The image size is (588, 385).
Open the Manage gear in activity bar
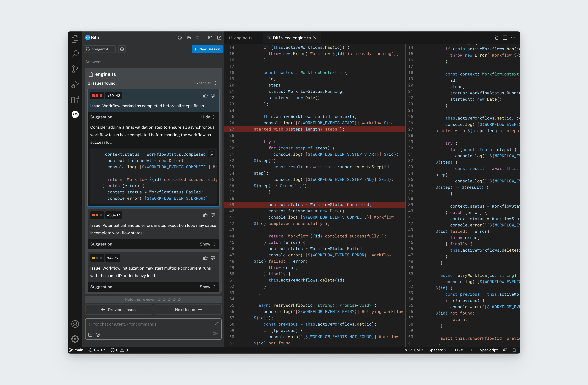(x=75, y=339)
